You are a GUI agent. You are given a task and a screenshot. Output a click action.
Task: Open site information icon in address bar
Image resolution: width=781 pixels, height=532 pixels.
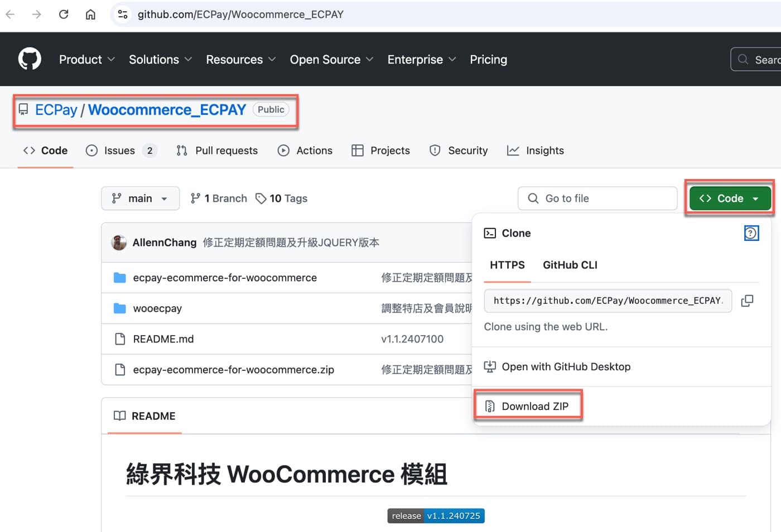(x=123, y=14)
